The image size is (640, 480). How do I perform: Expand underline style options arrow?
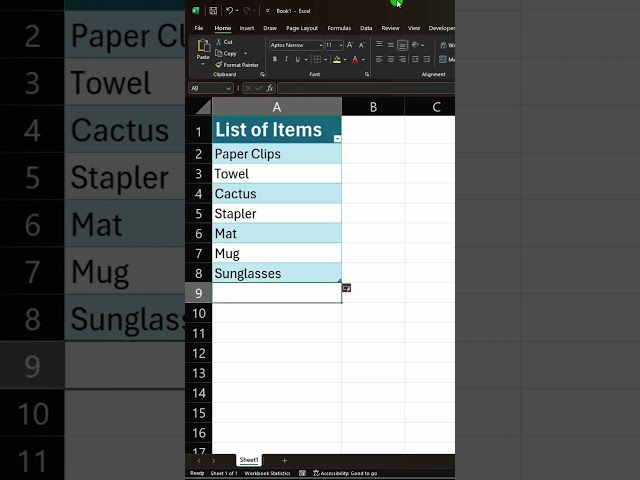point(306,60)
